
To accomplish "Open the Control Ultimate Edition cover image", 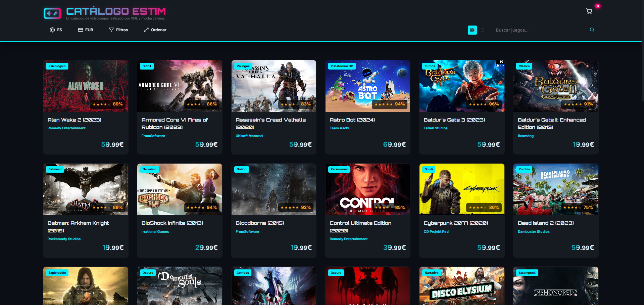I will pyautogui.click(x=368, y=189).
